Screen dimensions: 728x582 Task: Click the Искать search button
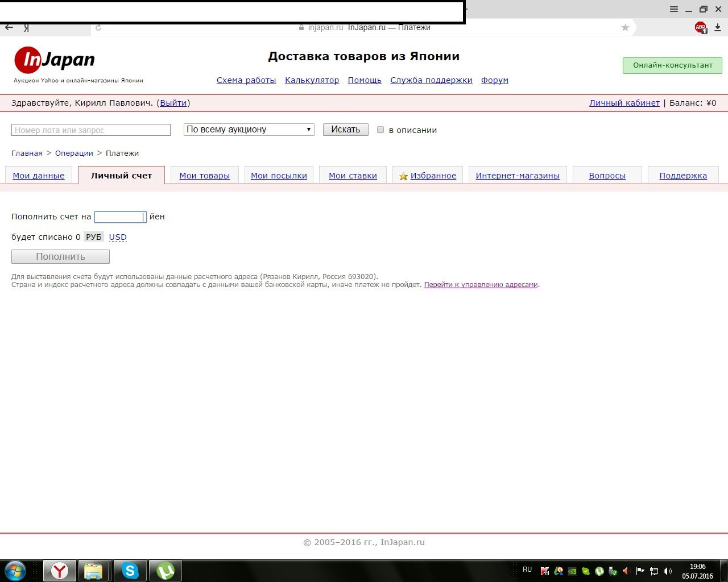click(x=346, y=130)
